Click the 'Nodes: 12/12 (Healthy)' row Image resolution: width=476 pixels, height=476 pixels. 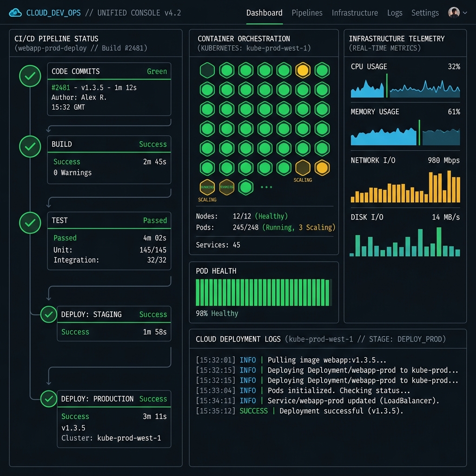pyautogui.click(x=242, y=216)
